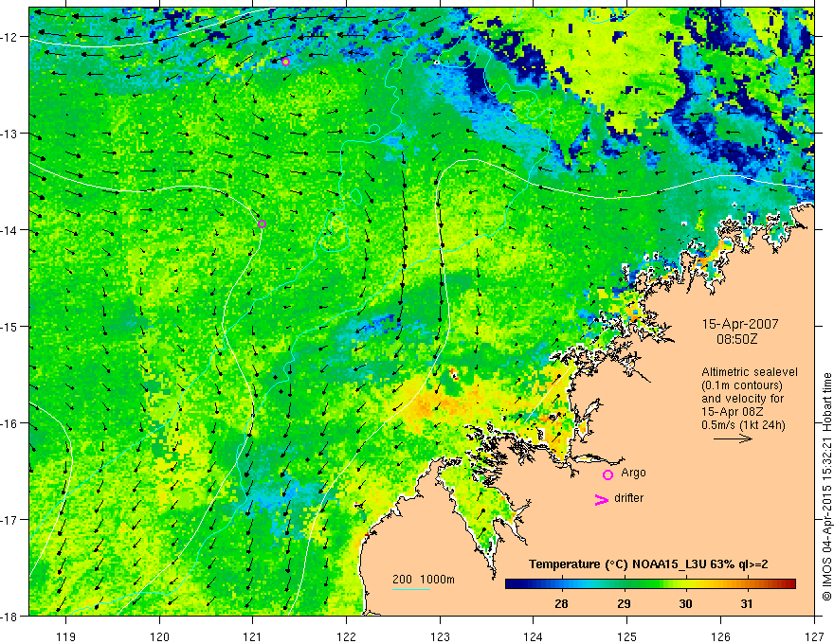Click the latitude axis label -15
Viewport: 834px width, 644px height.
point(9,326)
